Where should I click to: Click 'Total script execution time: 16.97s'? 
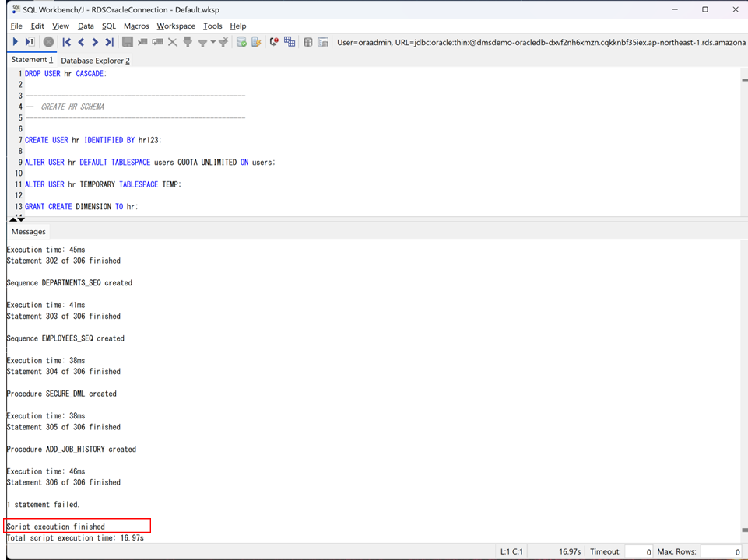point(75,538)
